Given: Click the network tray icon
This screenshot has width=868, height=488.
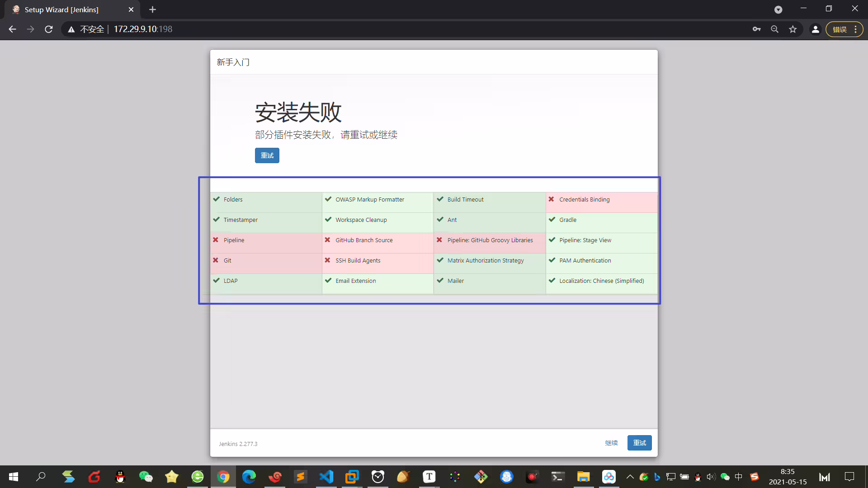Looking at the screenshot, I should point(671,477).
